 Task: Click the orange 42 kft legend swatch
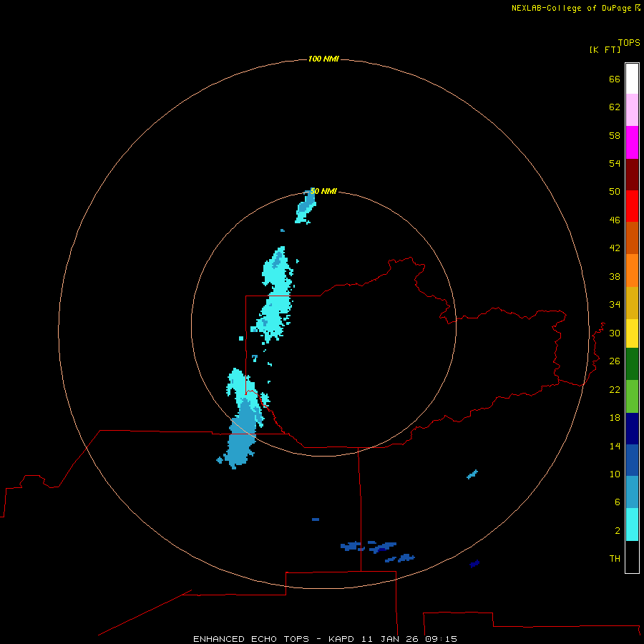[632, 270]
